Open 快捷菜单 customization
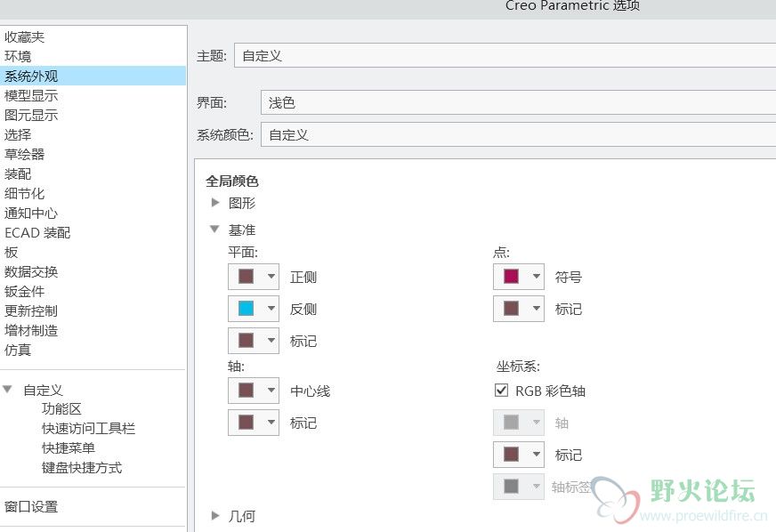The image size is (776, 532). click(69, 447)
